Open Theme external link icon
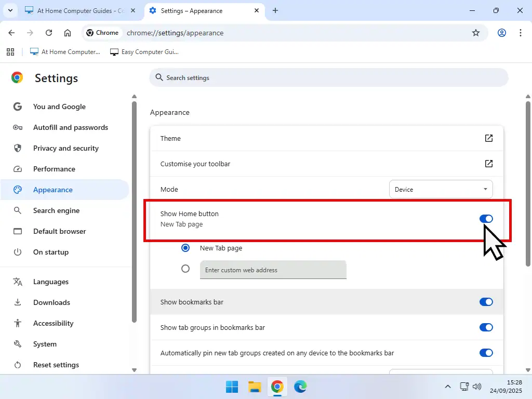Image resolution: width=532 pixels, height=399 pixels. tap(488, 138)
